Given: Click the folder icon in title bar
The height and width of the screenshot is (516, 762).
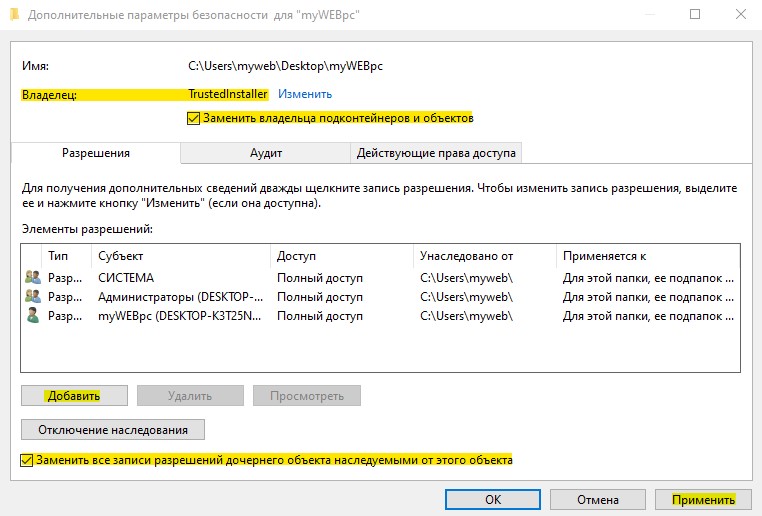Looking at the screenshot, I should click(x=15, y=15).
